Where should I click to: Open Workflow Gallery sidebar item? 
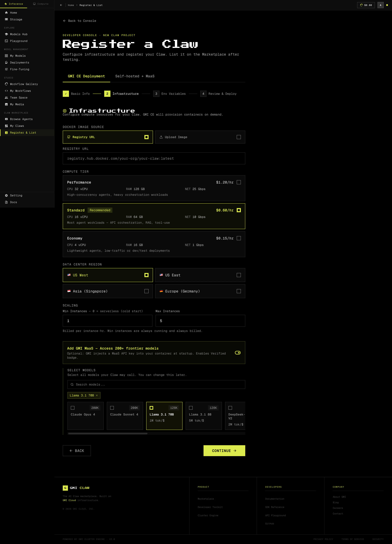point(24,84)
